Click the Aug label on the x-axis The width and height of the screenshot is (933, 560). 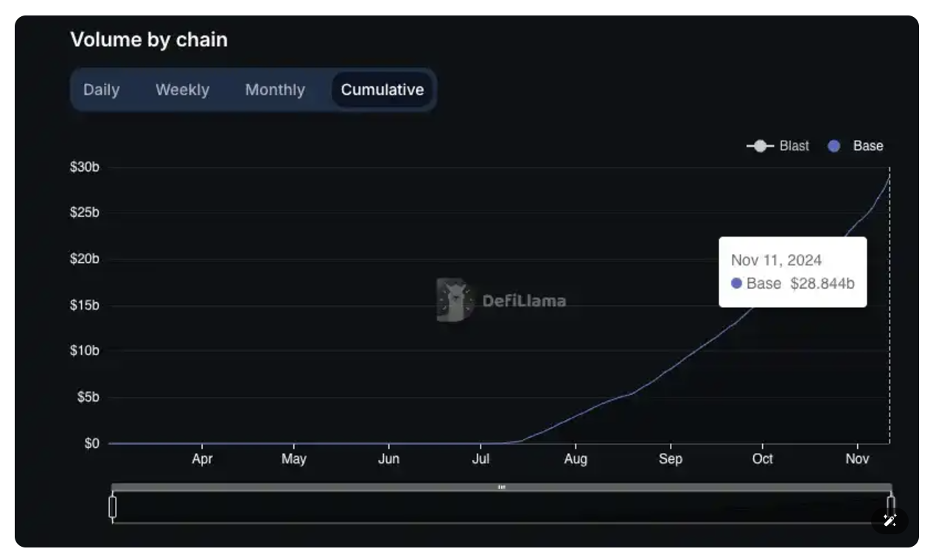pos(576,459)
